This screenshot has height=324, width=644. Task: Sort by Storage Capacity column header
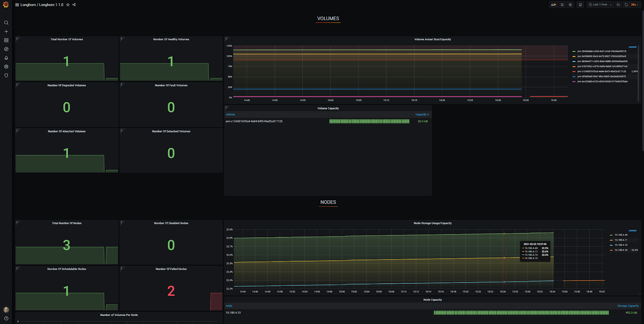[628, 306]
